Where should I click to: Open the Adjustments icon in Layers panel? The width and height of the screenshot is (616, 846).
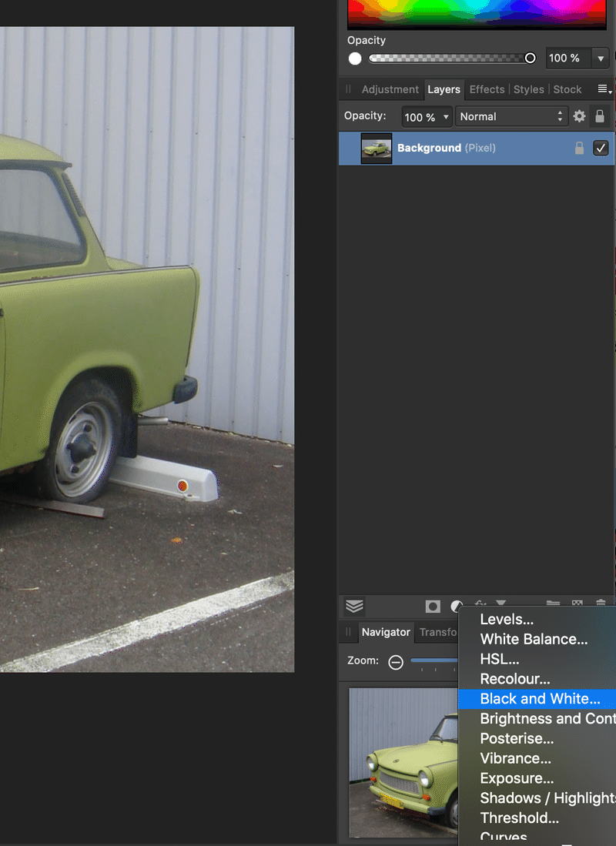[457, 606]
